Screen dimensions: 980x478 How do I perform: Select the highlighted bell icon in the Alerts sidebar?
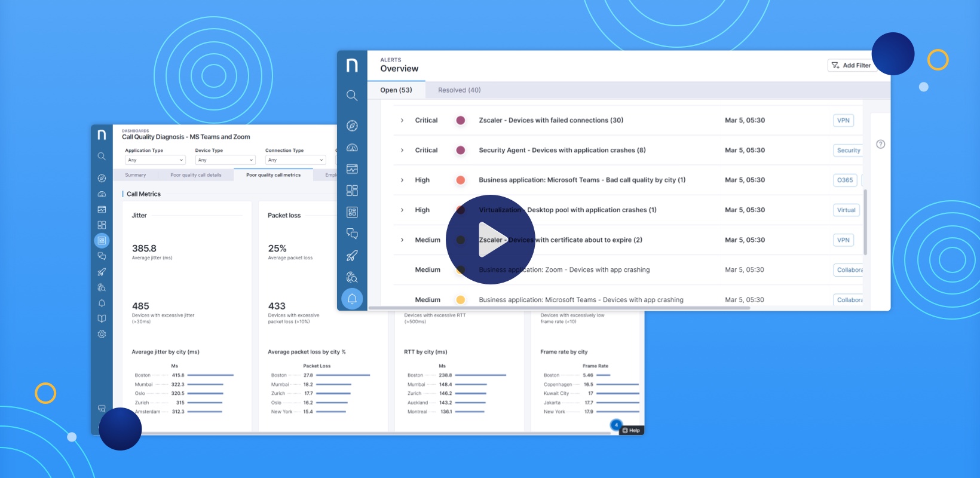pos(352,299)
